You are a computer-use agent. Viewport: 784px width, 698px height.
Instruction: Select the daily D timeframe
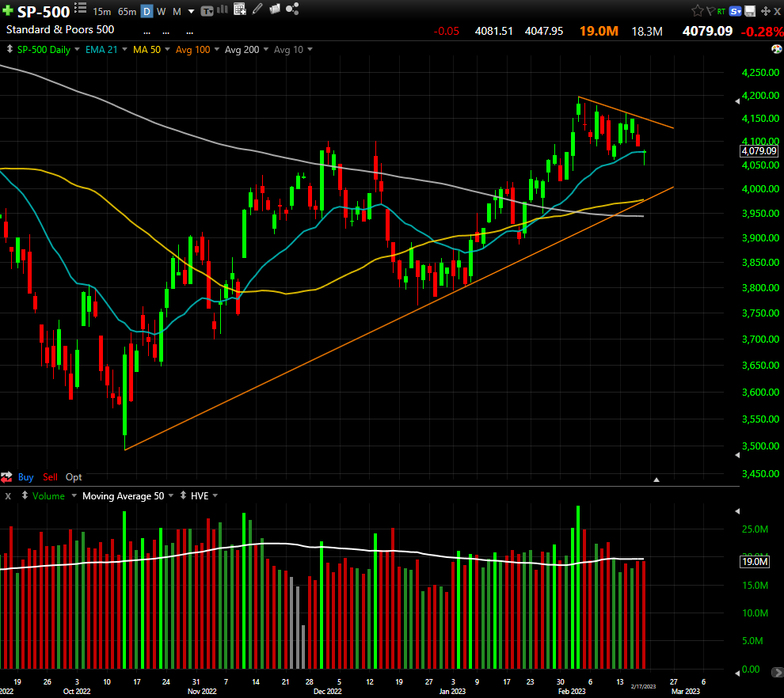pos(147,11)
